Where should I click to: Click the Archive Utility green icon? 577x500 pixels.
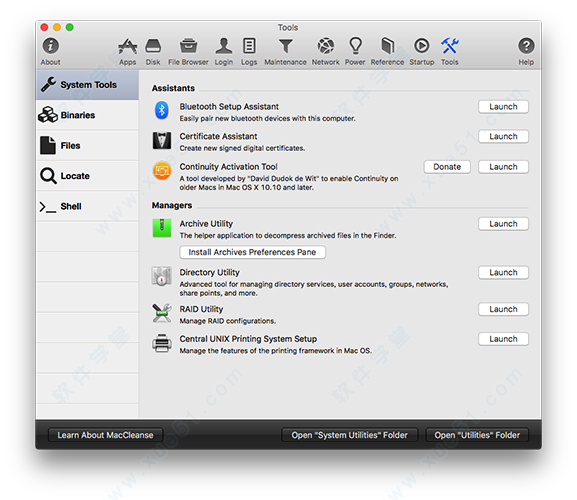[x=162, y=228]
